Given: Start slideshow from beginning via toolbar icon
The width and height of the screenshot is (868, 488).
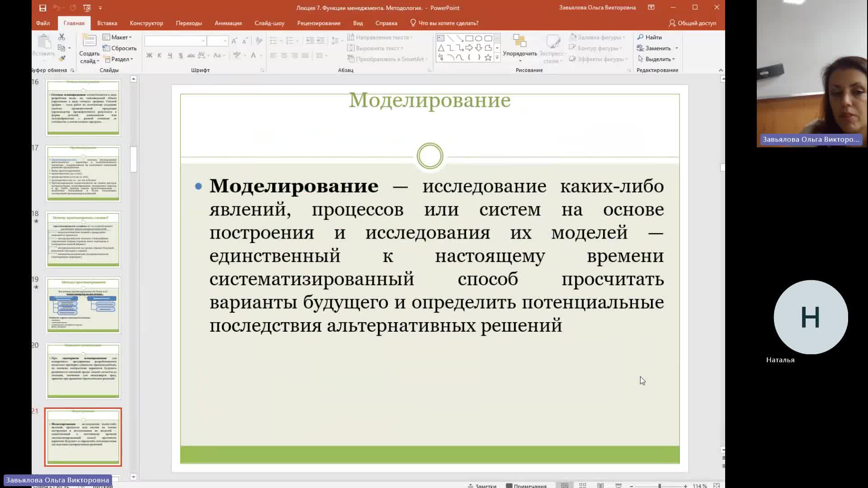Looking at the screenshot, I should [87, 8].
